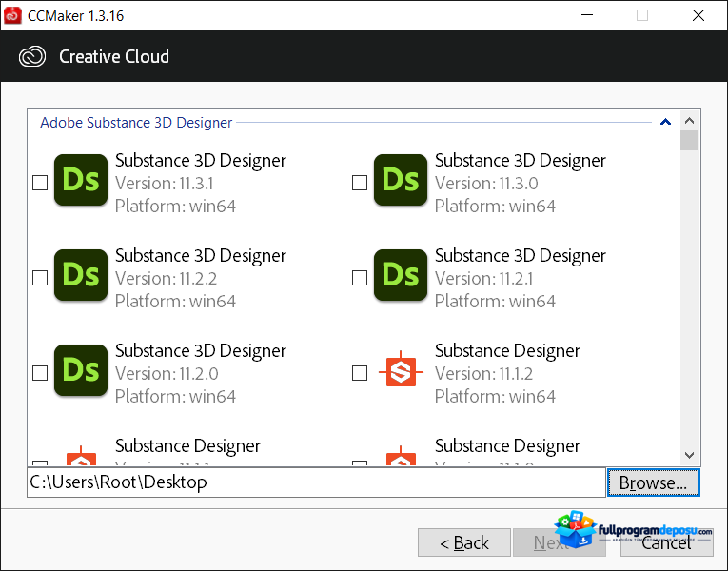Tick the version 11.2.1 checkbox

360,278
